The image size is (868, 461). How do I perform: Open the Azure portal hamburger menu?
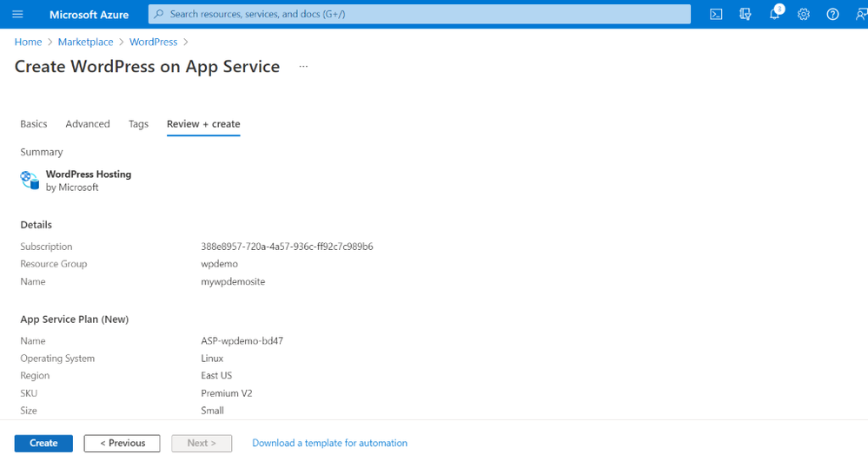tap(17, 14)
